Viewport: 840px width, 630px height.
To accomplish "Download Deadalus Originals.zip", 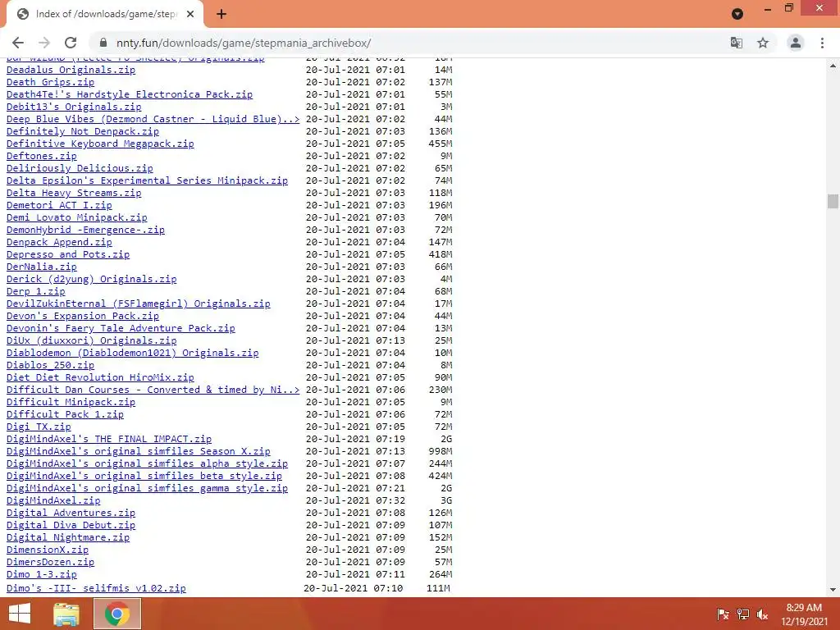I will 71,70.
